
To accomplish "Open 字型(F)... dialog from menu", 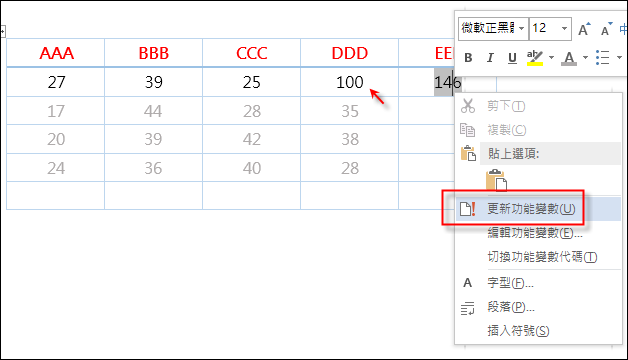I will tap(538, 283).
